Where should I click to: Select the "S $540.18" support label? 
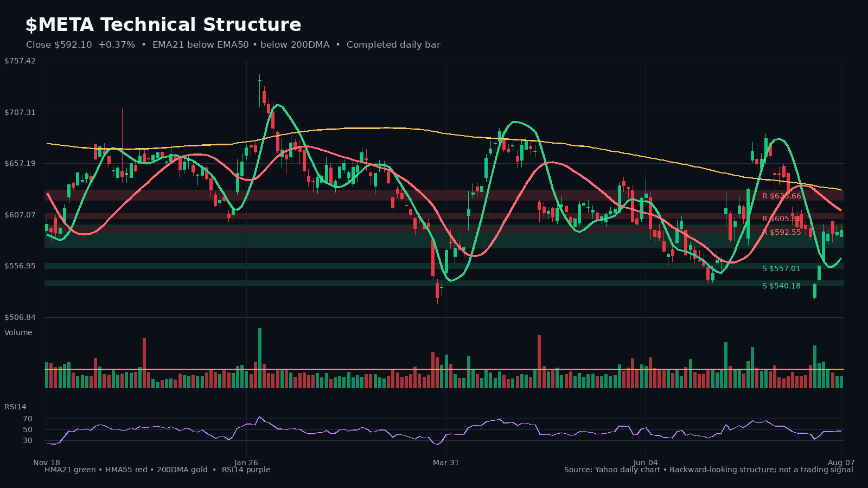coord(781,286)
